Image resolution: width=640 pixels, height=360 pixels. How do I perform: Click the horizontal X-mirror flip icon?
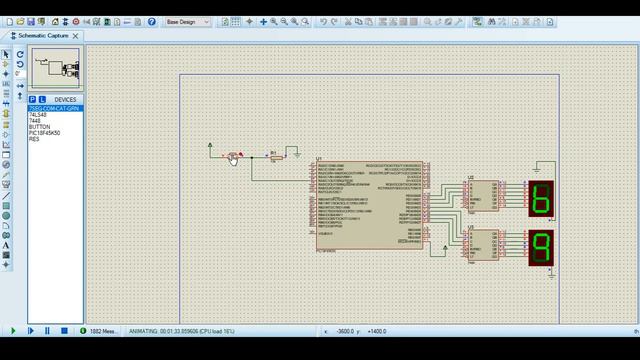(x=20, y=86)
